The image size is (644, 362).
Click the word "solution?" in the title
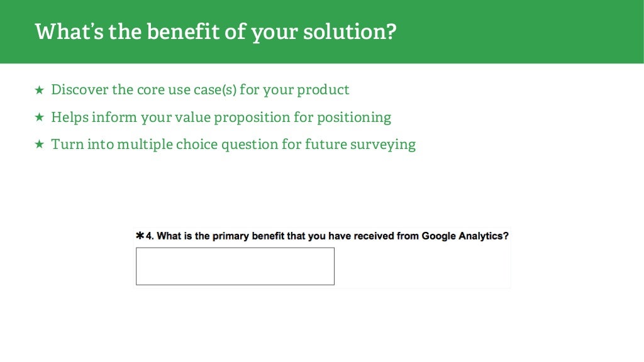click(x=350, y=32)
